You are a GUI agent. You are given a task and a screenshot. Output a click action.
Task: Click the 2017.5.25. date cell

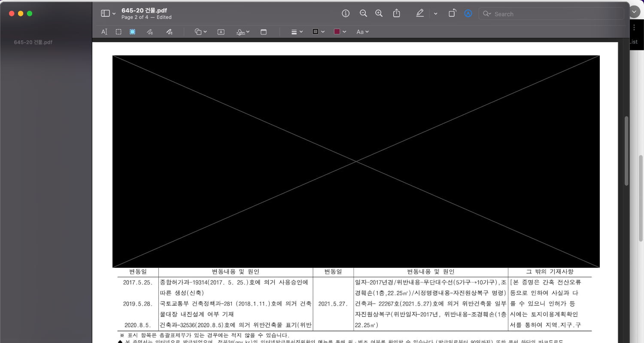pyautogui.click(x=137, y=282)
